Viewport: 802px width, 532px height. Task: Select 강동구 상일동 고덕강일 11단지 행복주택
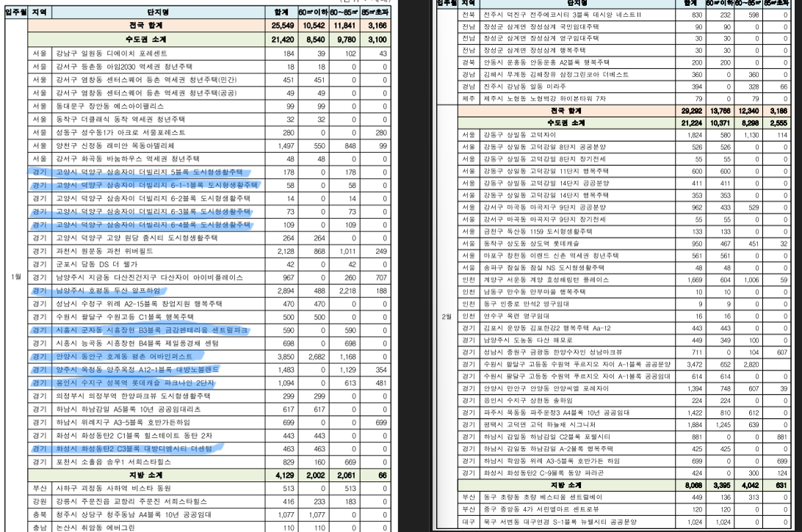[546, 171]
